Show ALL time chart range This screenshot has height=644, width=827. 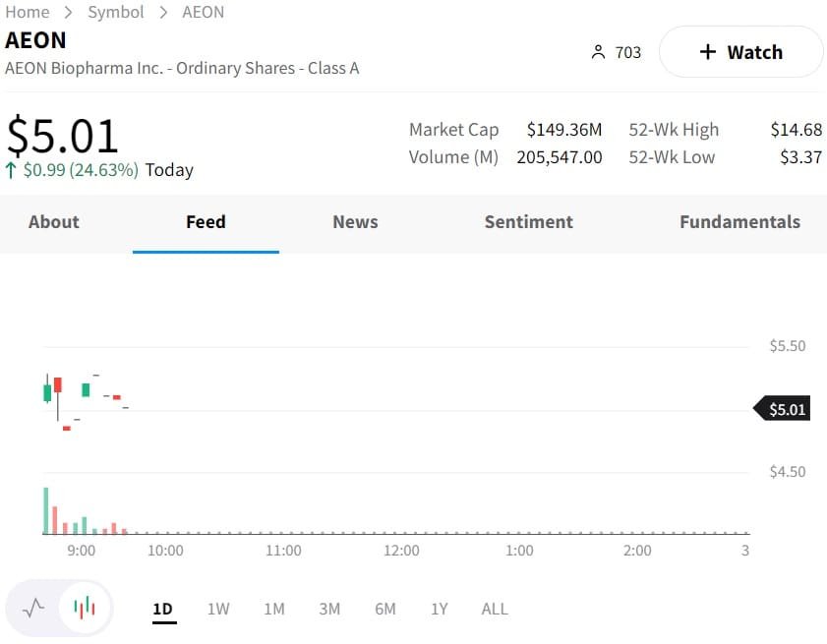tap(495, 609)
